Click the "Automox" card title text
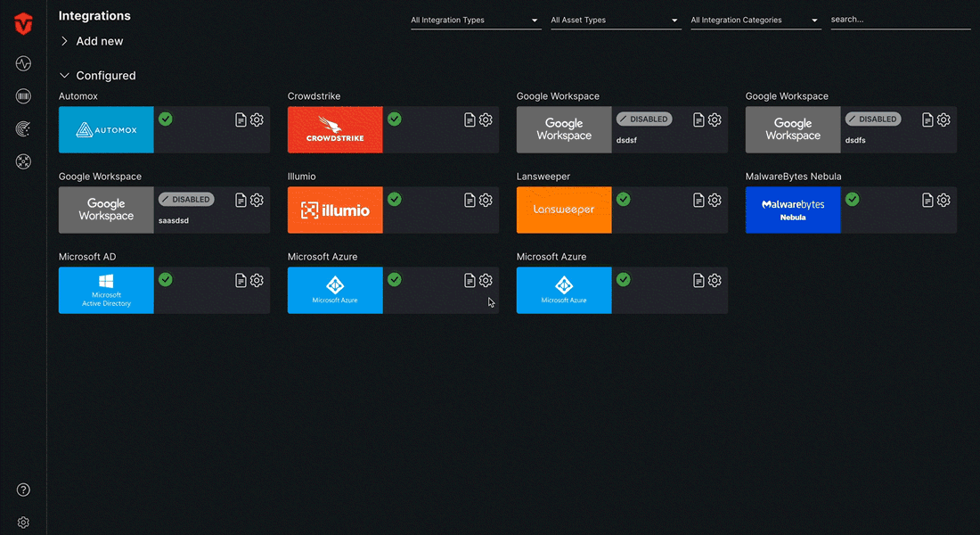 pyautogui.click(x=78, y=96)
